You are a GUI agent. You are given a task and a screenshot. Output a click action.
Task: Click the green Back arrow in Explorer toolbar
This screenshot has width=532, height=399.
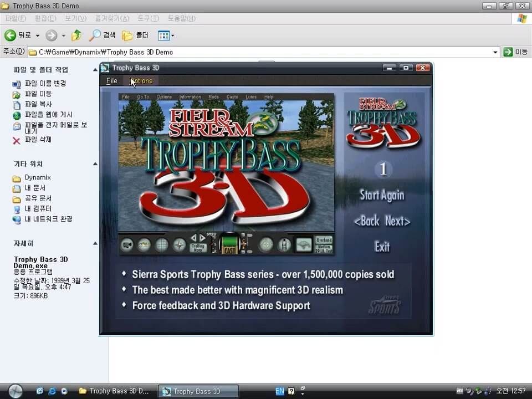(10, 35)
